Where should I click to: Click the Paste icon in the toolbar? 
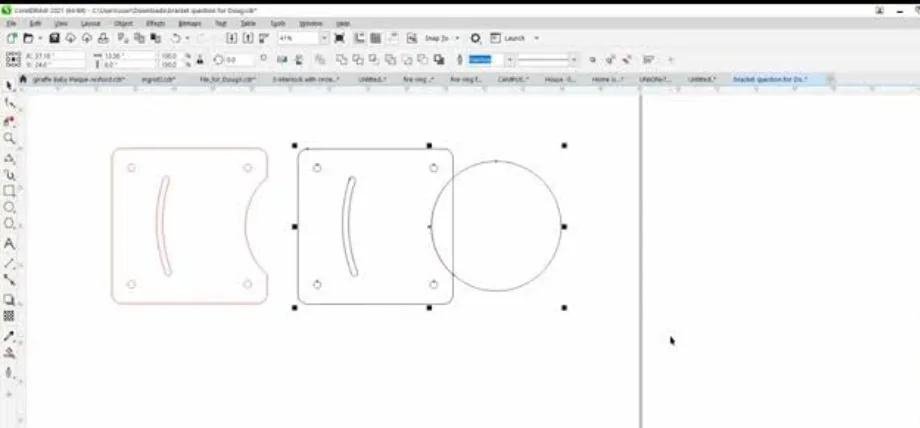click(155, 38)
